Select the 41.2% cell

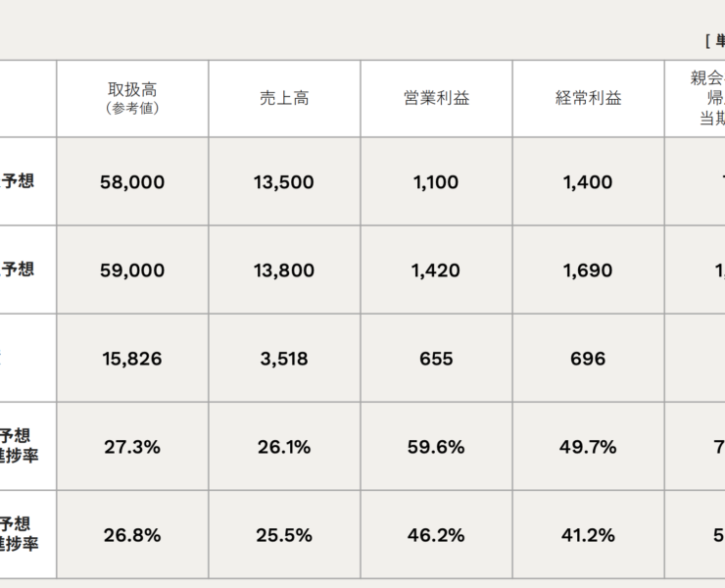(589, 535)
